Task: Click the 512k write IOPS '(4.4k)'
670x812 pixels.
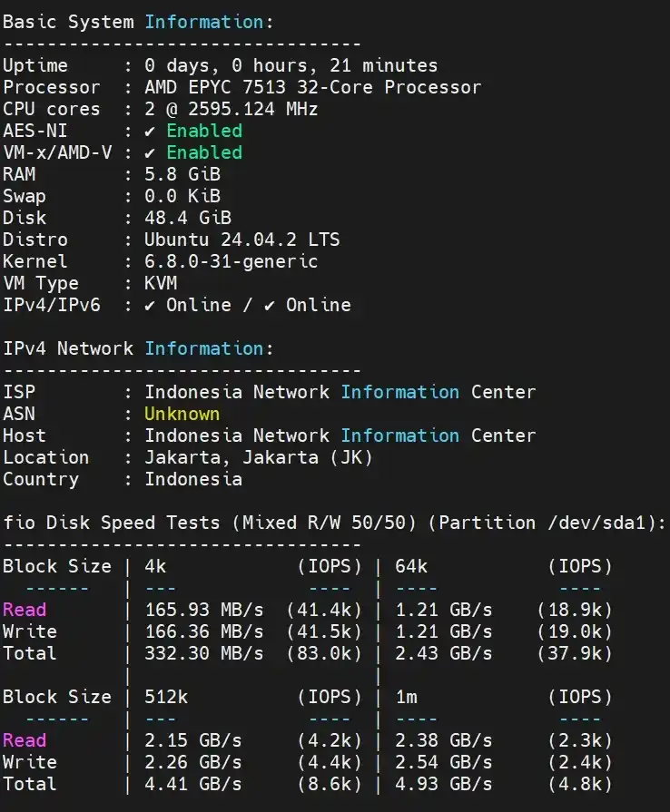Action: [x=330, y=762]
